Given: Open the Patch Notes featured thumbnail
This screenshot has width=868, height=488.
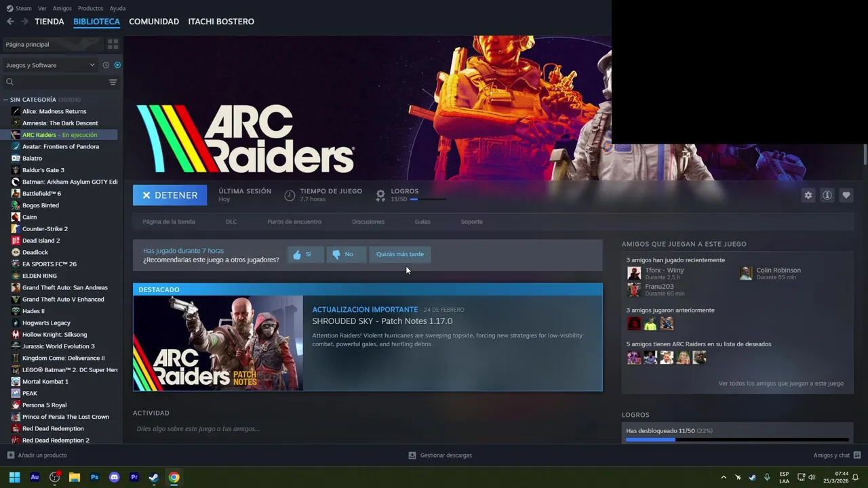Looking at the screenshot, I should [x=218, y=343].
